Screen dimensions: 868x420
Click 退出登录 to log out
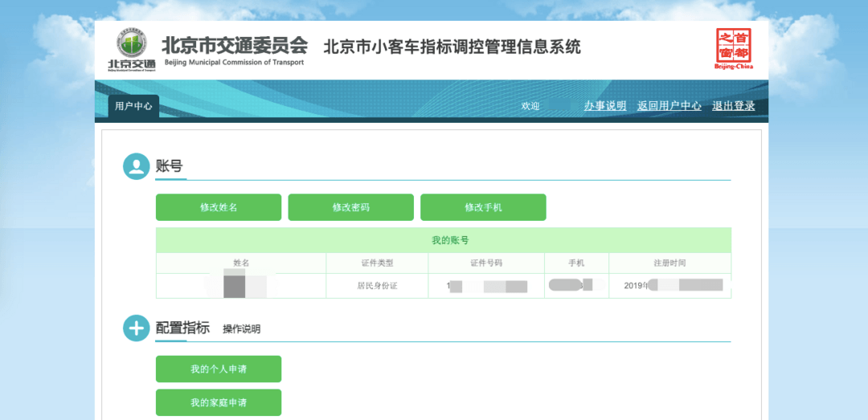(734, 106)
